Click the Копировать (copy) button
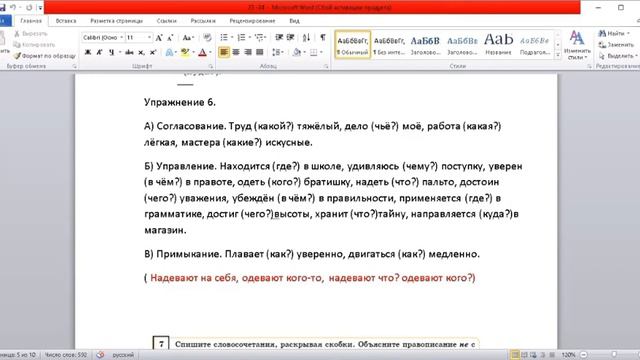 point(34,44)
